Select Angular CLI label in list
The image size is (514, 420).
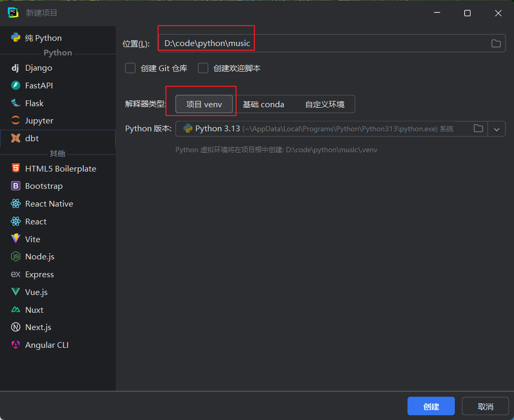pos(47,345)
